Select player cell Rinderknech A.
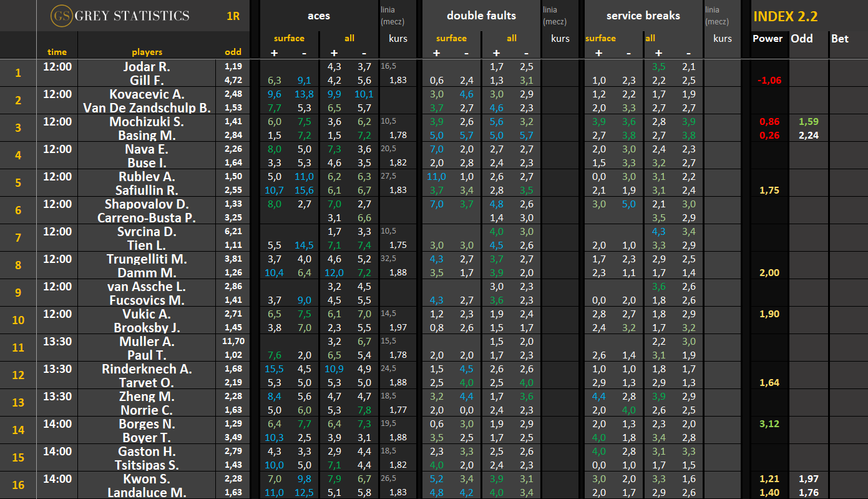This screenshot has width=868, height=499. tap(147, 368)
